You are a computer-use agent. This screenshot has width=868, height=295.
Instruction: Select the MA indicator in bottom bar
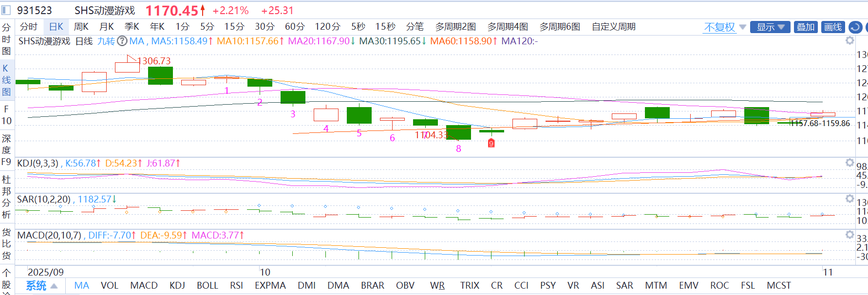pos(82,286)
